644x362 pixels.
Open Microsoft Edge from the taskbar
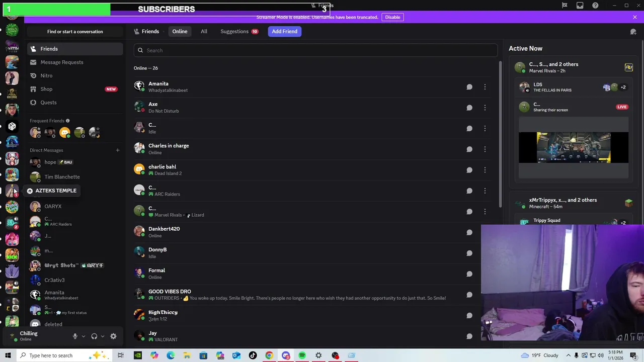click(171, 355)
